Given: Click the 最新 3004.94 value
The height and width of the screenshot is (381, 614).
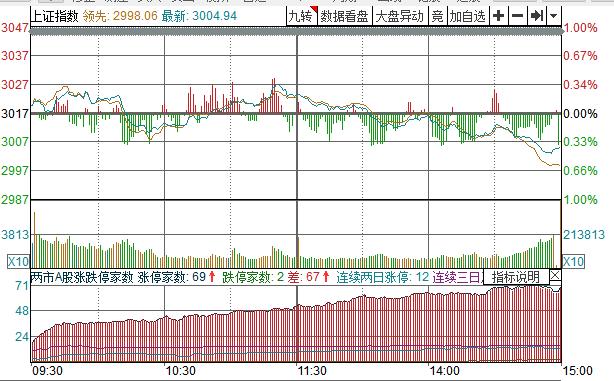Looking at the screenshot, I should (199, 16).
